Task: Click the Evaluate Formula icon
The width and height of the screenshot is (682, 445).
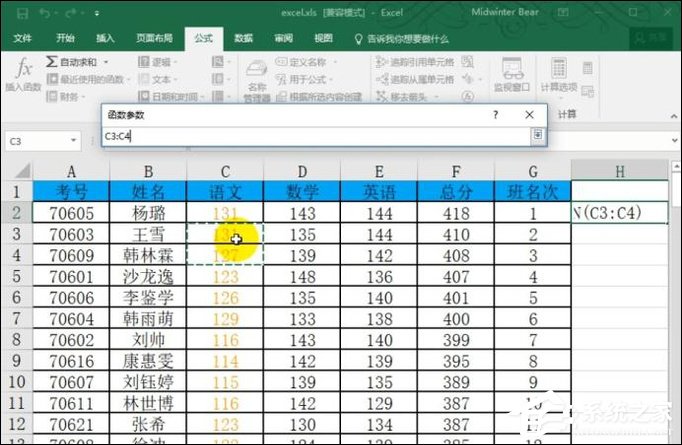Action: pos(468,96)
